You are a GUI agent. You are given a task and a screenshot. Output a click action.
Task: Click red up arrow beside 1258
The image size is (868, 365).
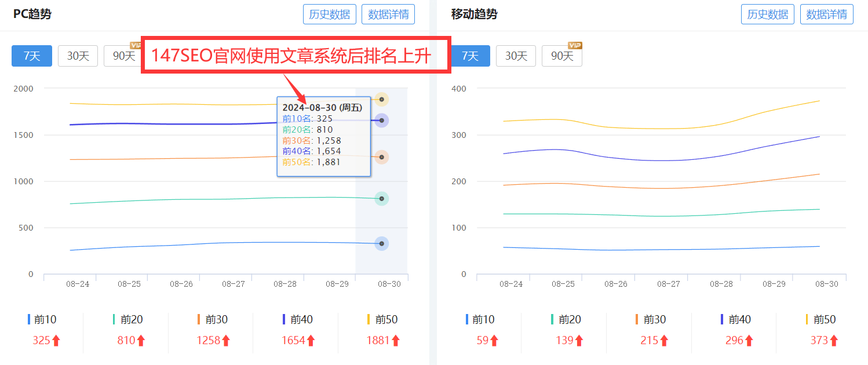coord(226,341)
